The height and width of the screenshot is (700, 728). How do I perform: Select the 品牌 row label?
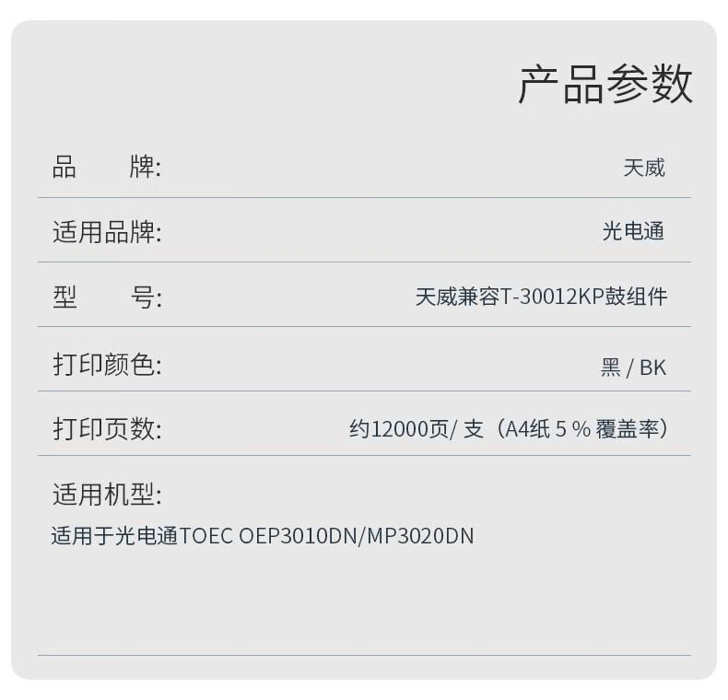pos(106,168)
